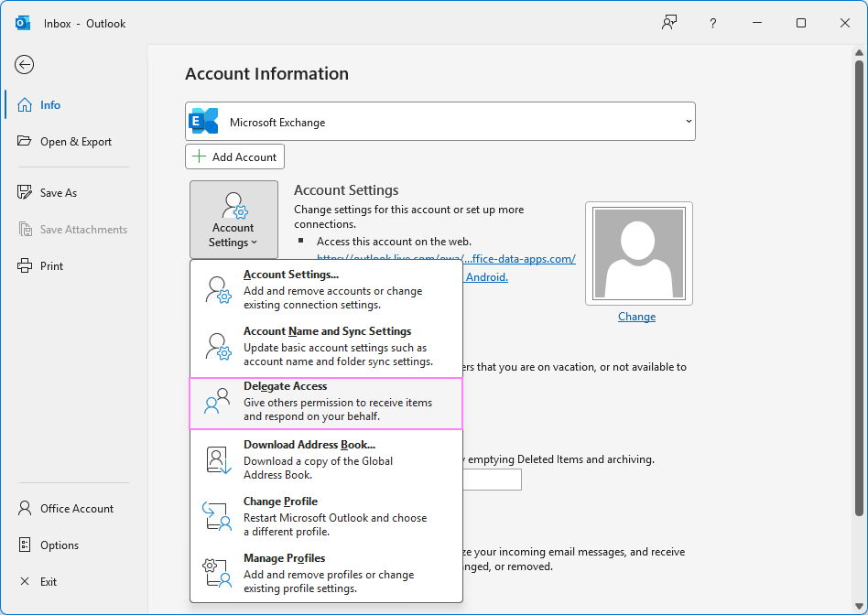Select Account Name and Sync Settings entry
The width and height of the screenshot is (868, 615).
[326, 346]
